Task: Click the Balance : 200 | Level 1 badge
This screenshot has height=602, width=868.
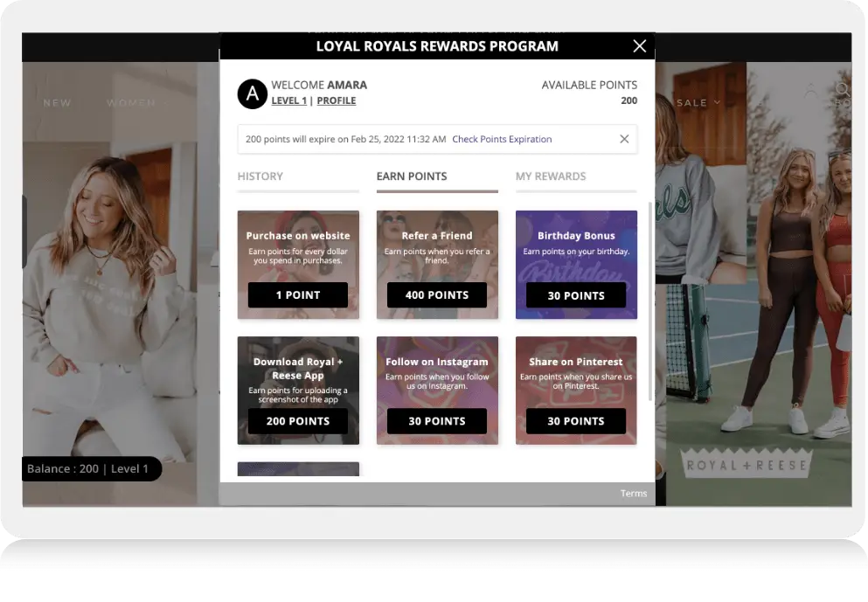Action: pos(91,468)
